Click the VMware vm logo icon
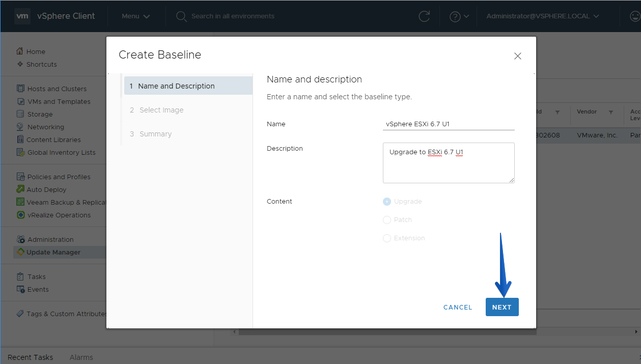The image size is (641, 364). tap(22, 16)
